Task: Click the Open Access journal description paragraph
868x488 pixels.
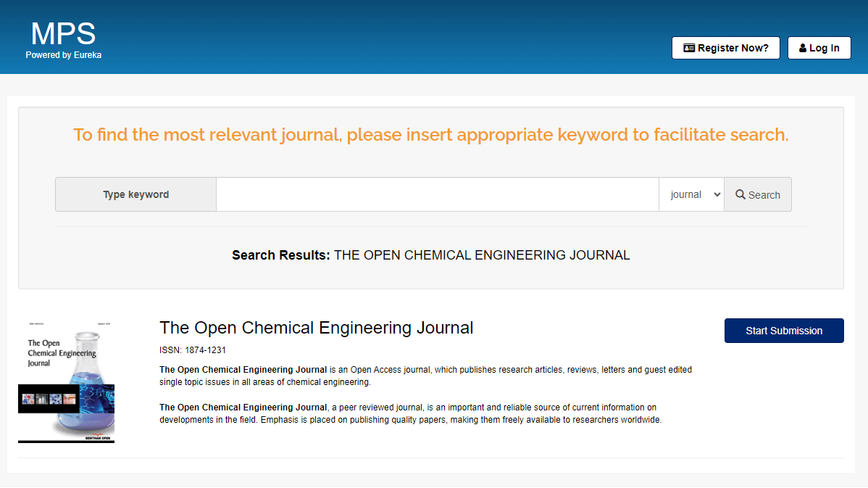Action: tap(425, 376)
